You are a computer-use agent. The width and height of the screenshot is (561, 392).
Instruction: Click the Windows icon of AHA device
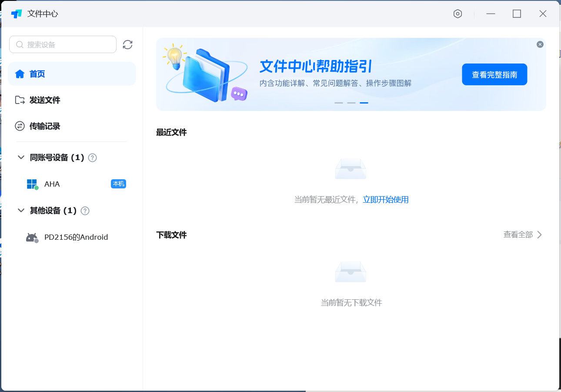(x=32, y=184)
